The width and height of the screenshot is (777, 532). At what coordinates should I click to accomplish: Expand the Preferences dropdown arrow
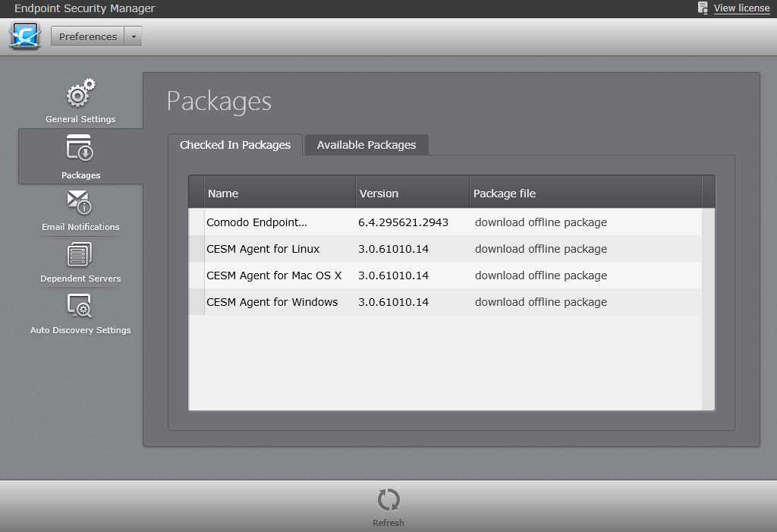click(x=134, y=36)
